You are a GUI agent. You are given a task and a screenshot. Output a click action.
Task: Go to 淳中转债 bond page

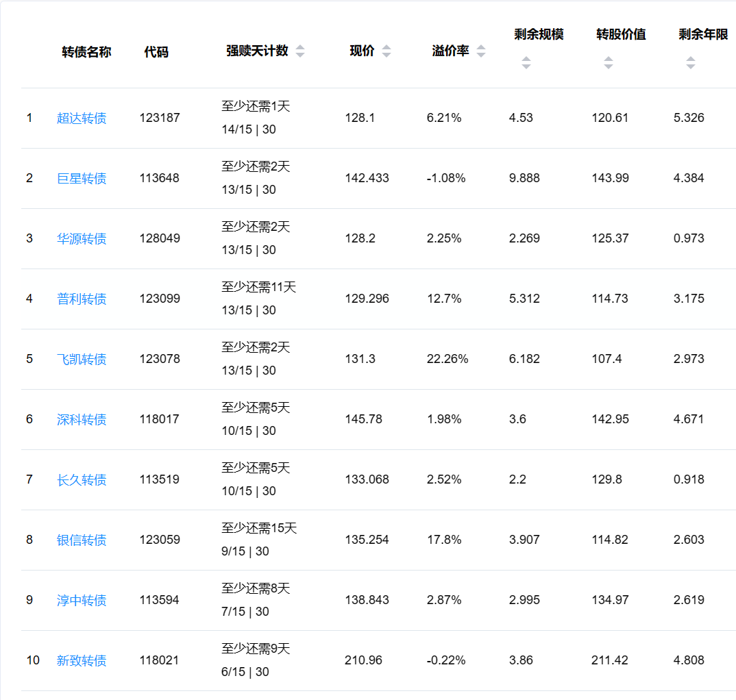[x=82, y=601]
